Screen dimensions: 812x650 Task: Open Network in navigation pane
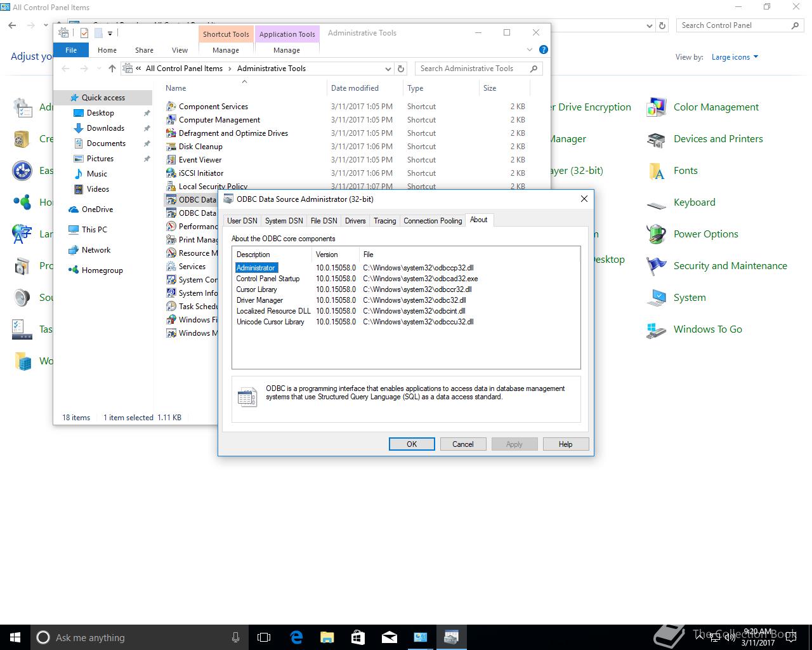[89, 249]
